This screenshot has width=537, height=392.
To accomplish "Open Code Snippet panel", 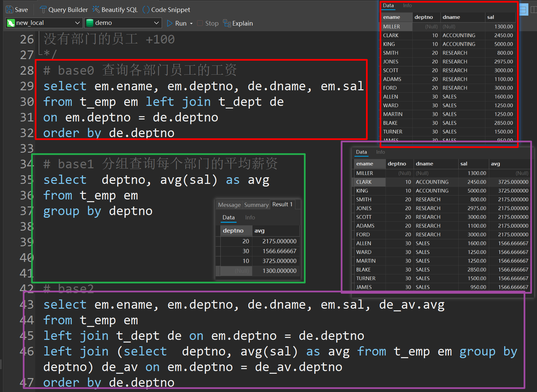I will click(x=166, y=10).
